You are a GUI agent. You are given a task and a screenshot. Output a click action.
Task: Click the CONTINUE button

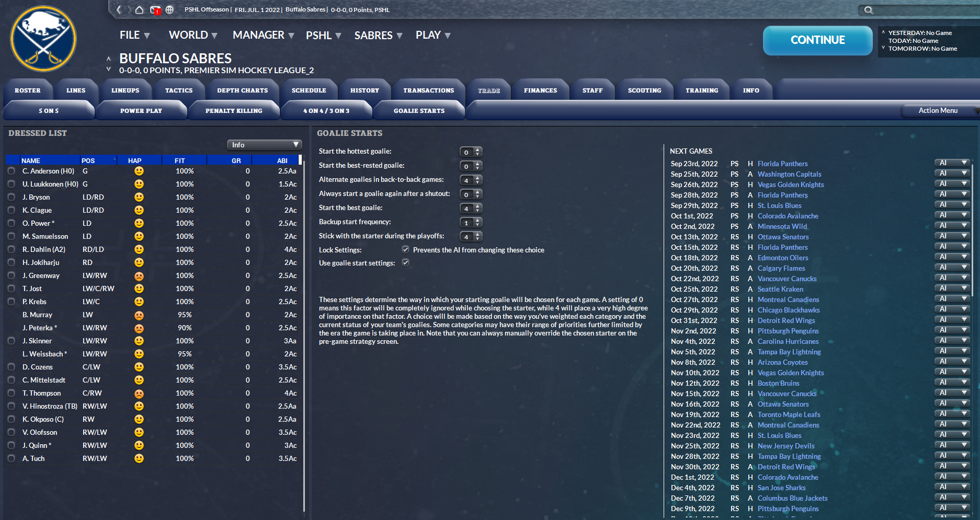point(817,40)
